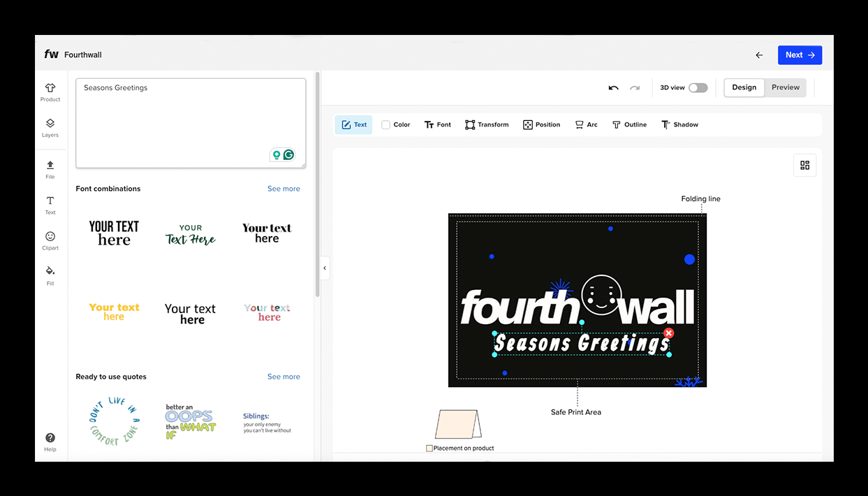Open the Help icon
Image resolution: width=868 pixels, height=496 pixels.
tap(50, 442)
